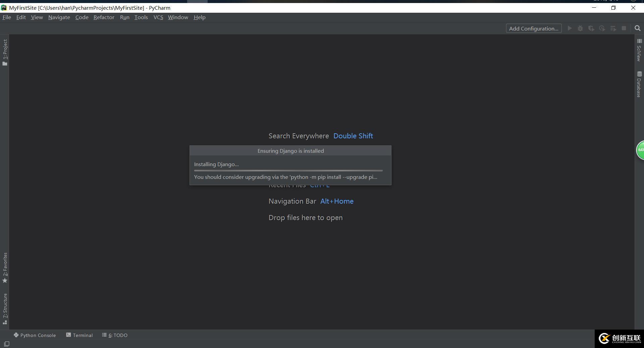The image size is (644, 348).
Task: Open the Code menu
Action: click(x=82, y=17)
